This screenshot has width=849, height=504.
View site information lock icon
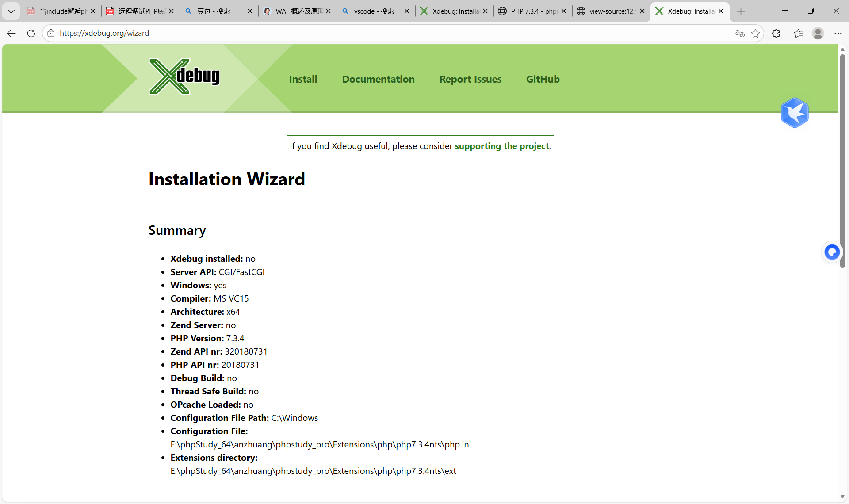click(x=51, y=33)
